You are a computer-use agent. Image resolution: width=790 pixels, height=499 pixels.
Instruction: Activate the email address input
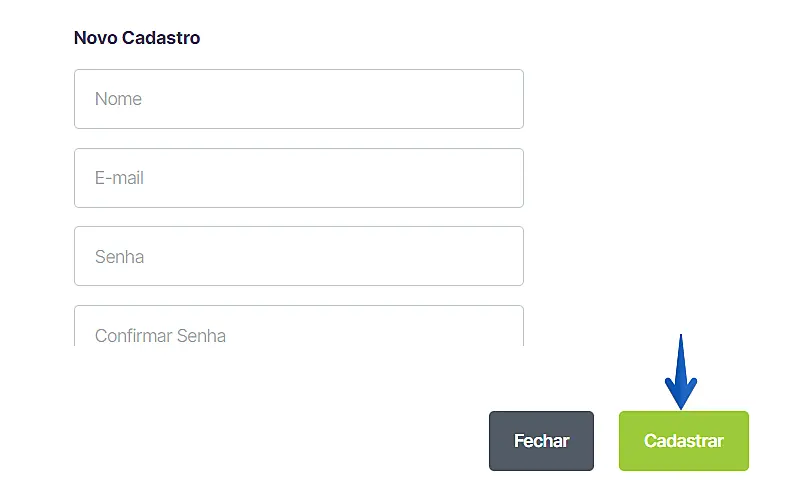pyautogui.click(x=298, y=178)
